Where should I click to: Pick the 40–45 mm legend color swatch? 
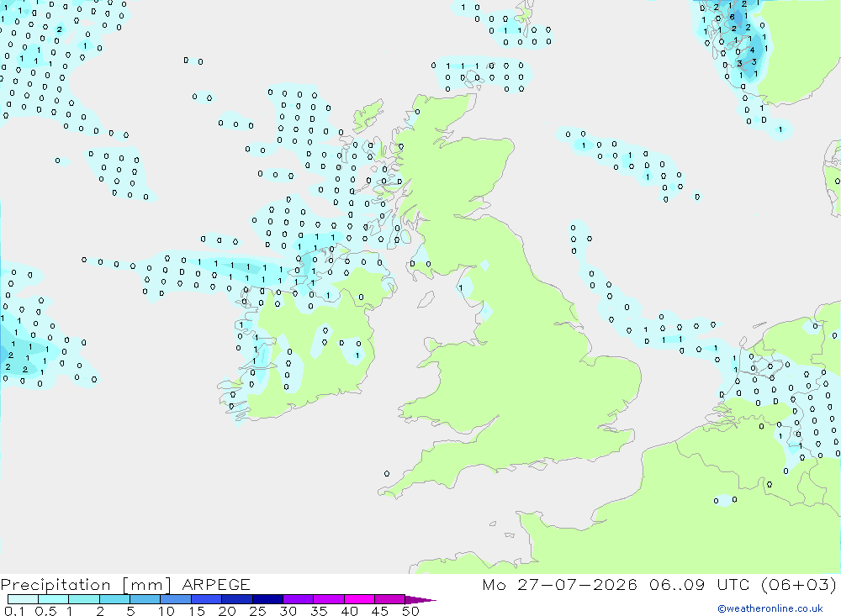359,599
